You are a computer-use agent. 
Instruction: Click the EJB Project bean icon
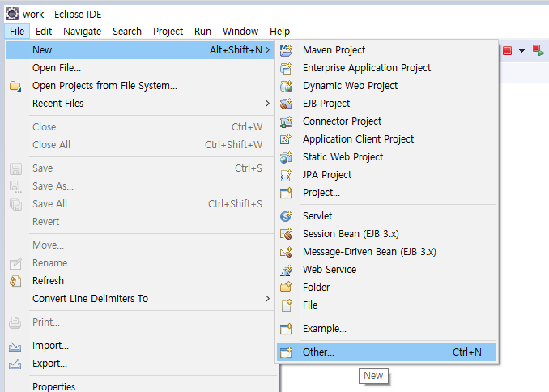coord(286,104)
